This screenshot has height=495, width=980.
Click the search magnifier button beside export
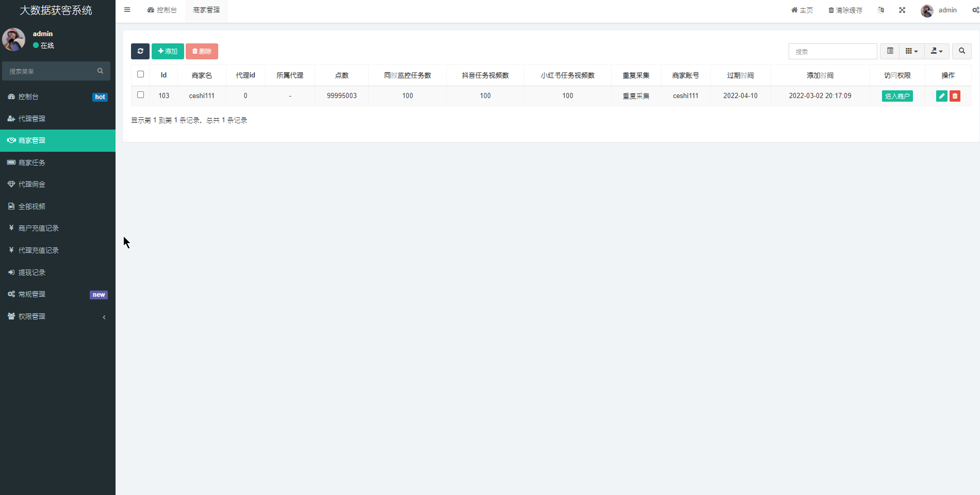[x=961, y=51]
